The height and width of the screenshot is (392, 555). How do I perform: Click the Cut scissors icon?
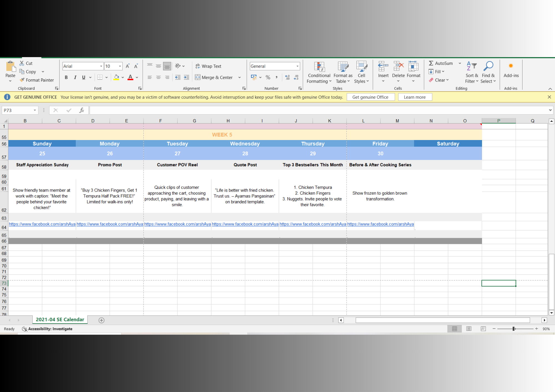click(22, 63)
